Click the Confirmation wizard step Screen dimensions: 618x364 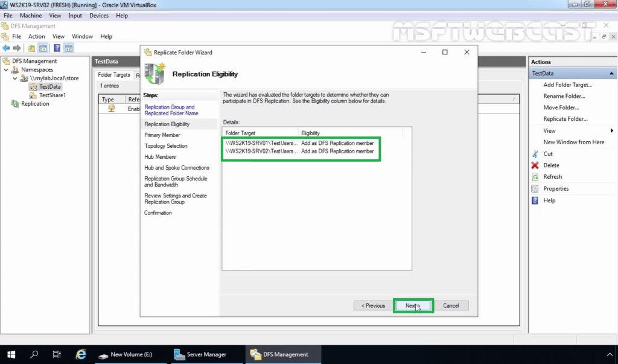tap(158, 213)
